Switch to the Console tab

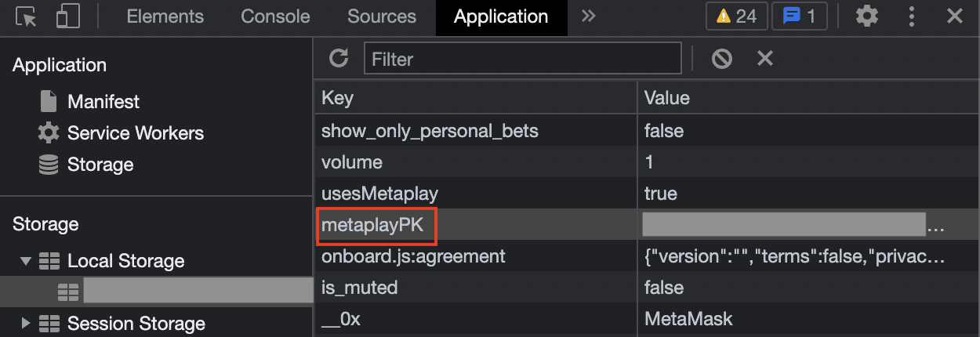tap(275, 16)
